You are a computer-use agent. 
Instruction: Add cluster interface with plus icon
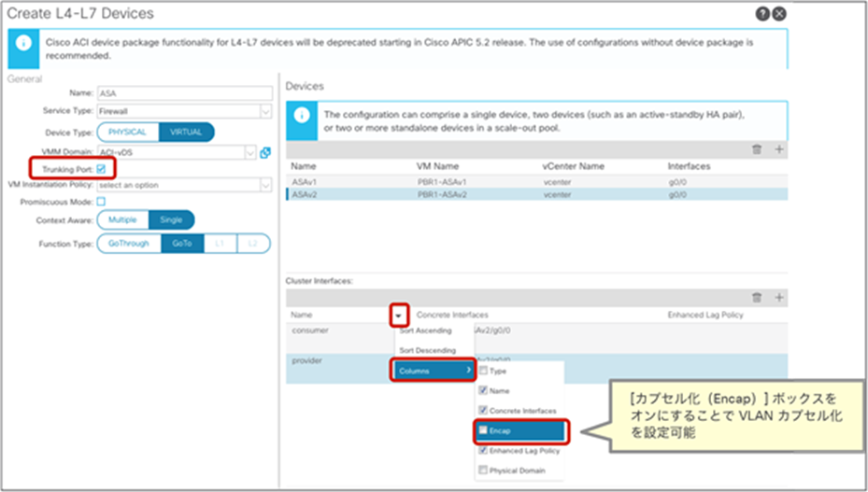(779, 298)
